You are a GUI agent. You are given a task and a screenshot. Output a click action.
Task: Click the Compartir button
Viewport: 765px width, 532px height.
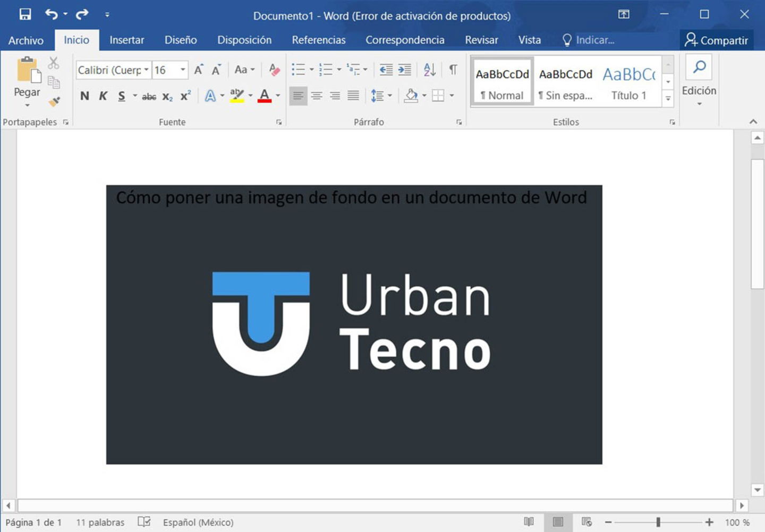click(x=716, y=40)
